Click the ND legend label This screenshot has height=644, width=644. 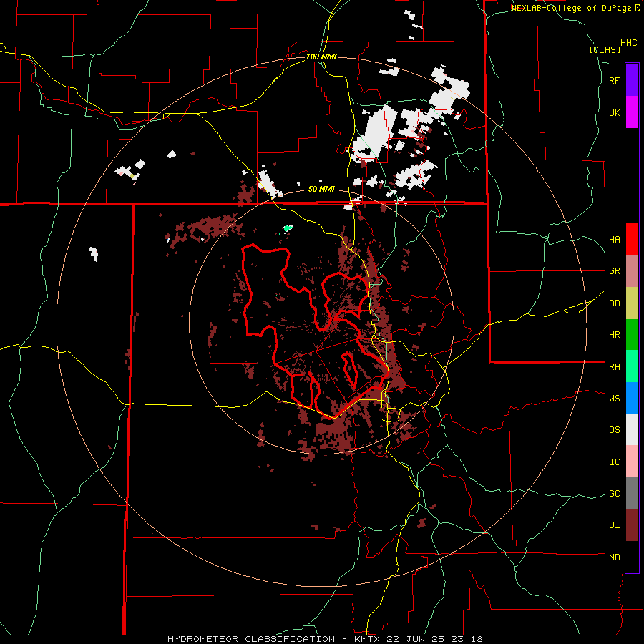614,557
